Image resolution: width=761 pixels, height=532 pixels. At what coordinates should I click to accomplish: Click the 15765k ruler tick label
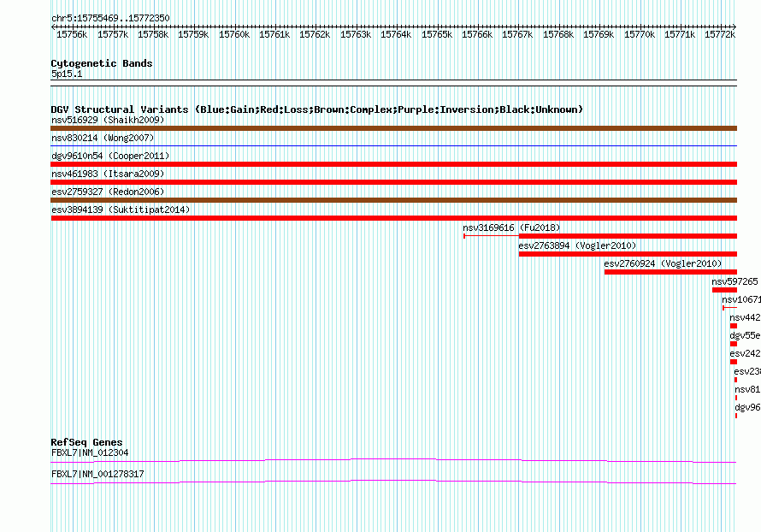click(436, 34)
